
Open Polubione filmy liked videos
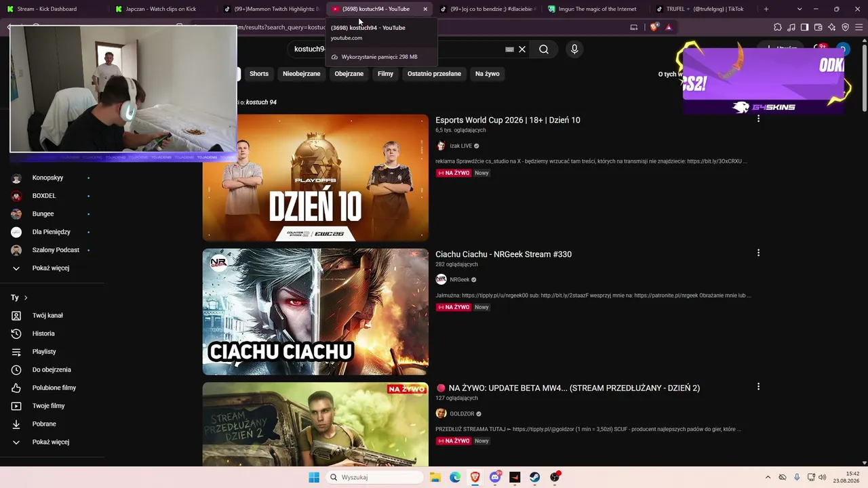[52, 388]
